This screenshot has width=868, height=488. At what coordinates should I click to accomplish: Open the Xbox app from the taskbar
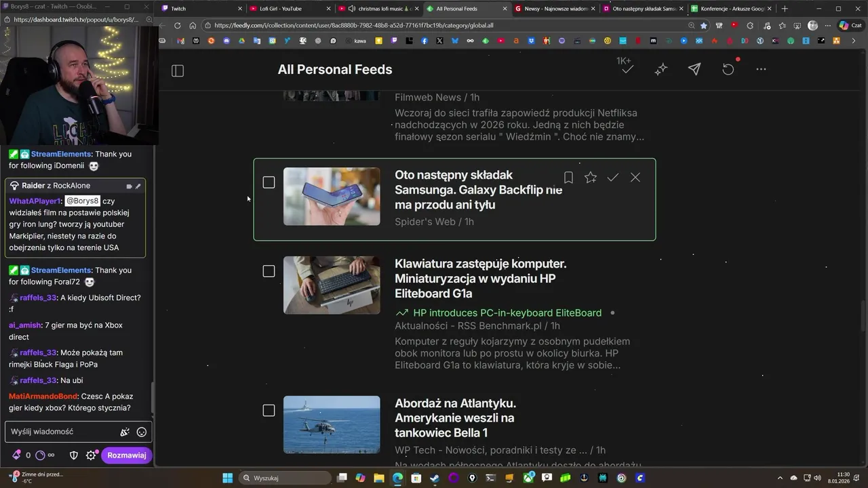528,478
